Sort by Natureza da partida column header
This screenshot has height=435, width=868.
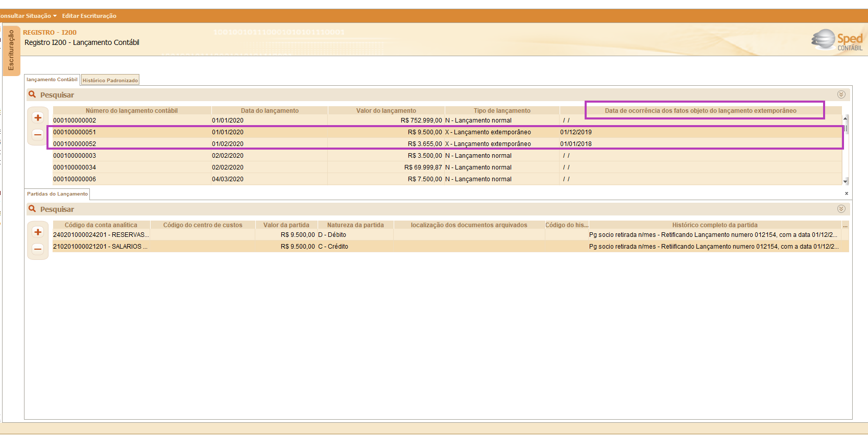(x=355, y=225)
